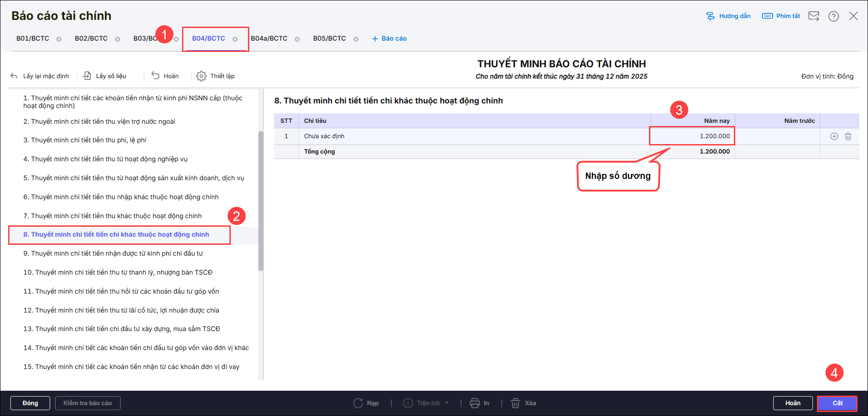Delete row with trash icon

848,136
